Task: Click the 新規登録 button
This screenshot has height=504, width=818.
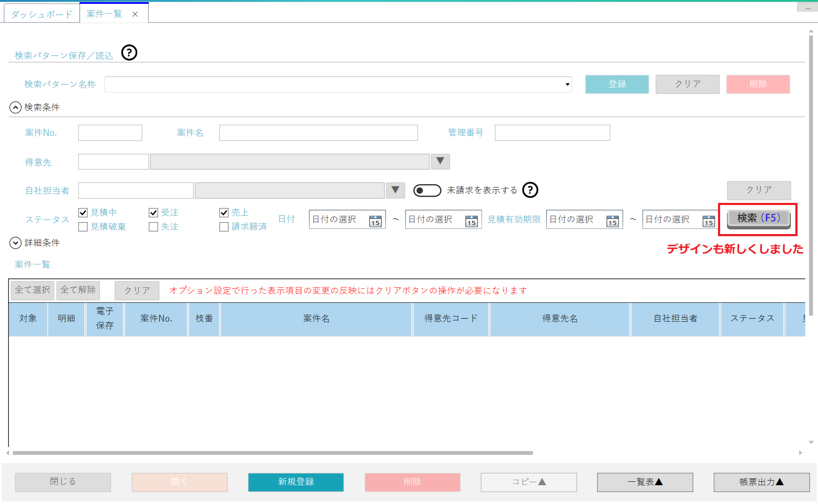Action: tap(296, 482)
